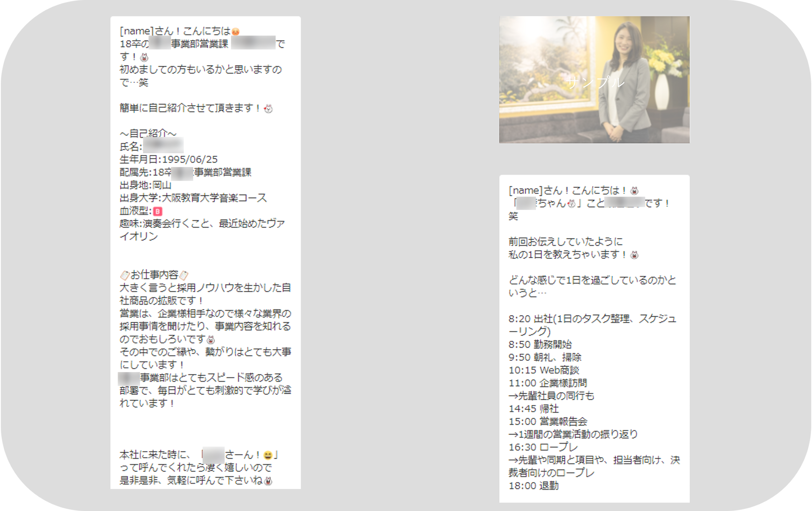Click the 15:00 営業報告会 schedule entry

tap(548, 421)
